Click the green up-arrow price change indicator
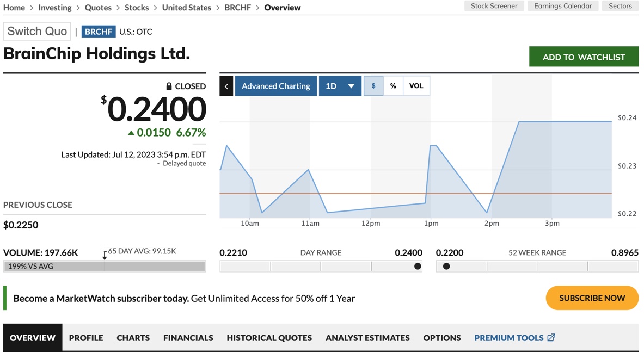 [131, 133]
